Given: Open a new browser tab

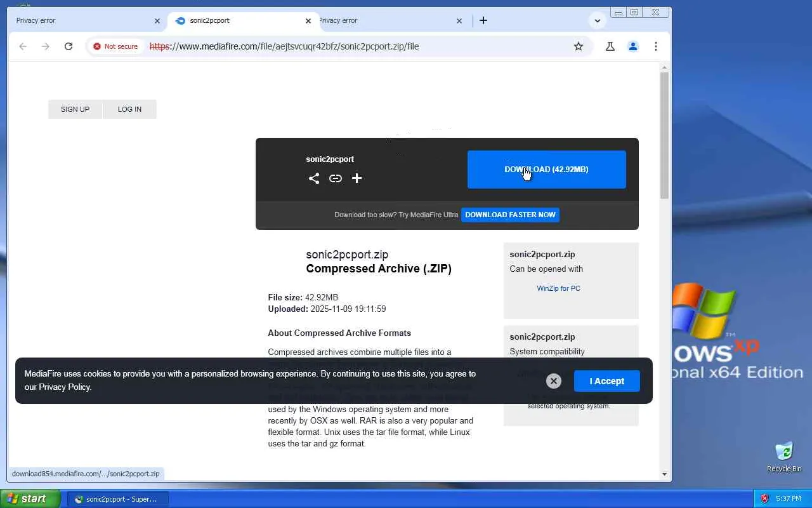Looking at the screenshot, I should coord(483,20).
